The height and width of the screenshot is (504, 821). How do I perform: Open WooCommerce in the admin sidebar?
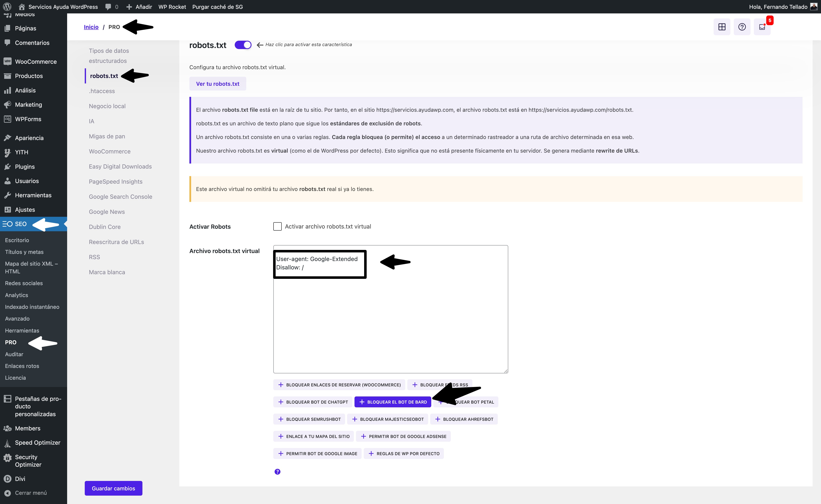click(35, 62)
